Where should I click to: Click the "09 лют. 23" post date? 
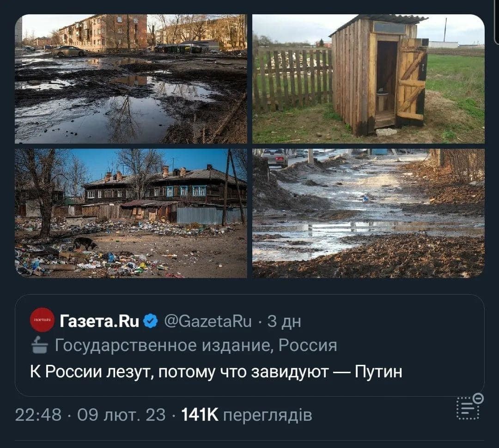pyautogui.click(x=122, y=415)
